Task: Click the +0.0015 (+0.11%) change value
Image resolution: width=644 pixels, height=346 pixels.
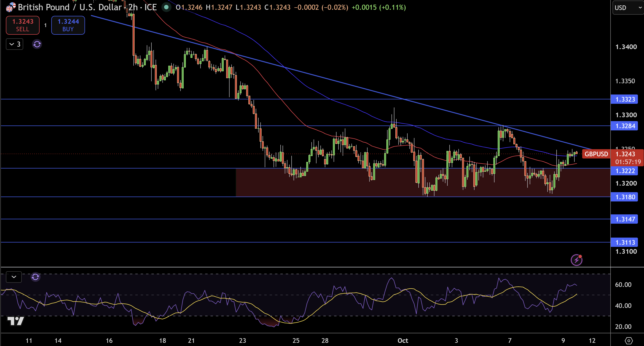Action: tap(379, 7)
